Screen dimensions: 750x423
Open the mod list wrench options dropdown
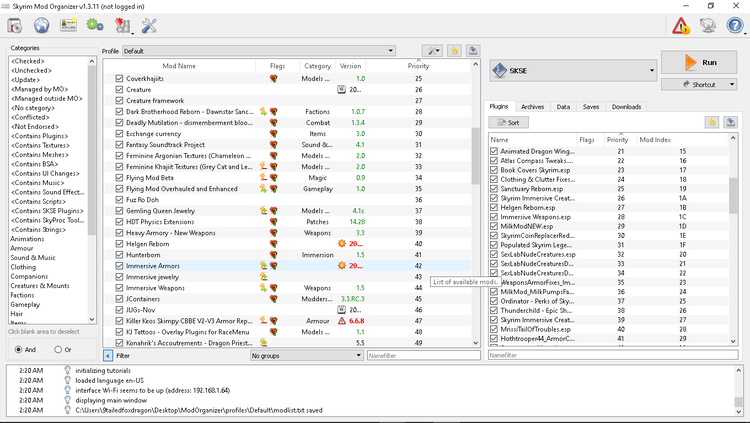click(x=432, y=51)
